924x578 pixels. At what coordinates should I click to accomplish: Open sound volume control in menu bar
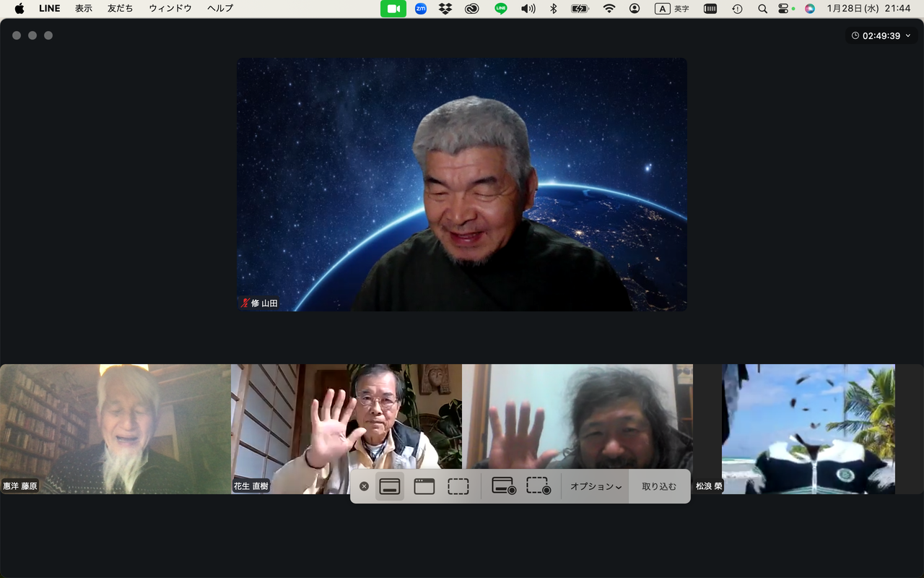[528, 9]
